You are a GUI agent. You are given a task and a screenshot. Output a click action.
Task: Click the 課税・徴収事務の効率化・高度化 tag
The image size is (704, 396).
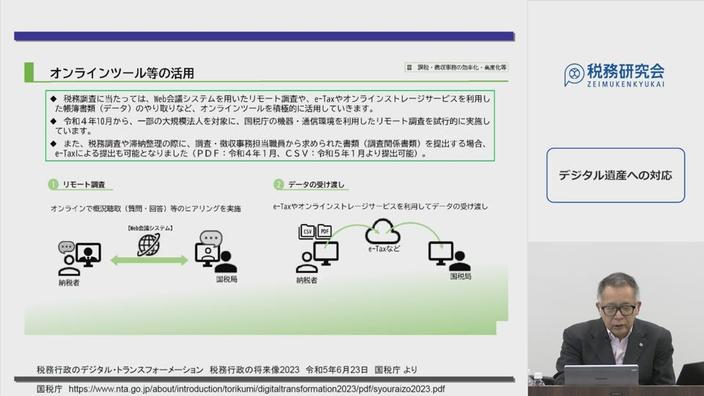click(457, 67)
